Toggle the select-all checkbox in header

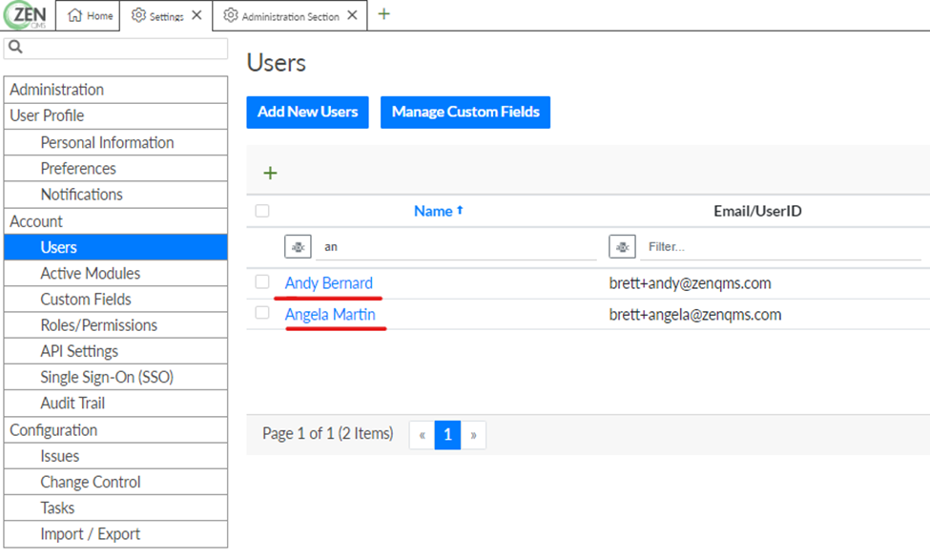pos(262,211)
